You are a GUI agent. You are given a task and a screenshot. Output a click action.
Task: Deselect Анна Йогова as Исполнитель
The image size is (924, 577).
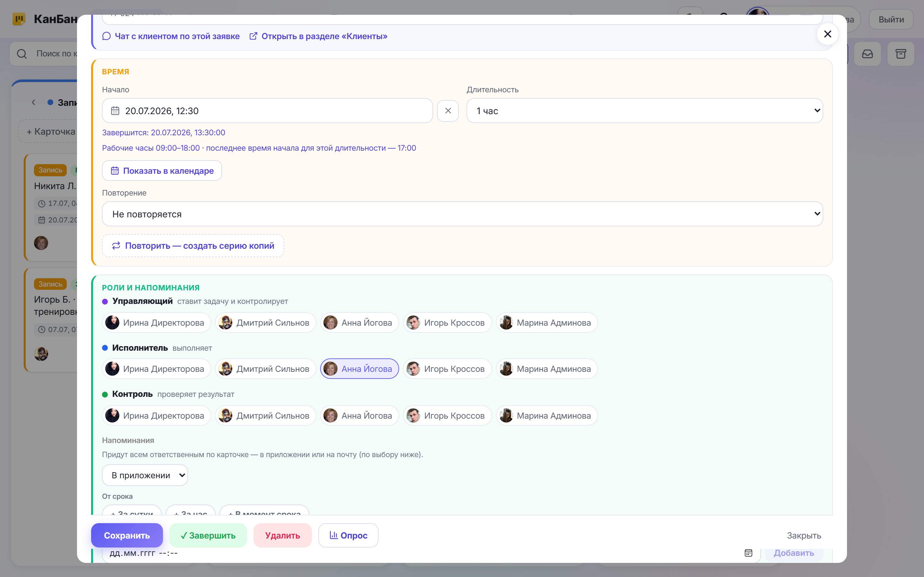click(x=359, y=369)
